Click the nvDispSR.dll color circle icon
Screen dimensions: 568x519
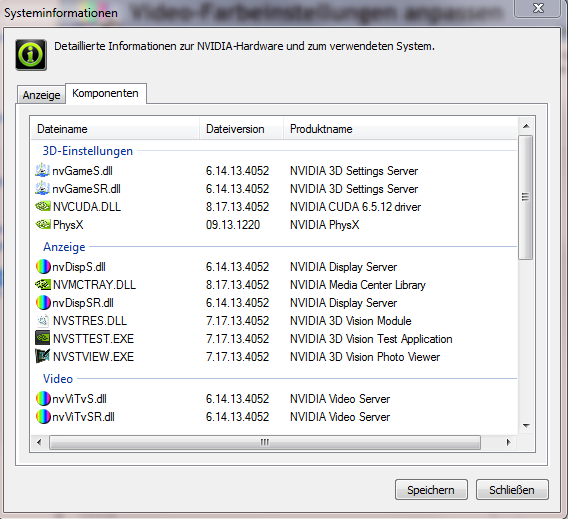[43, 303]
